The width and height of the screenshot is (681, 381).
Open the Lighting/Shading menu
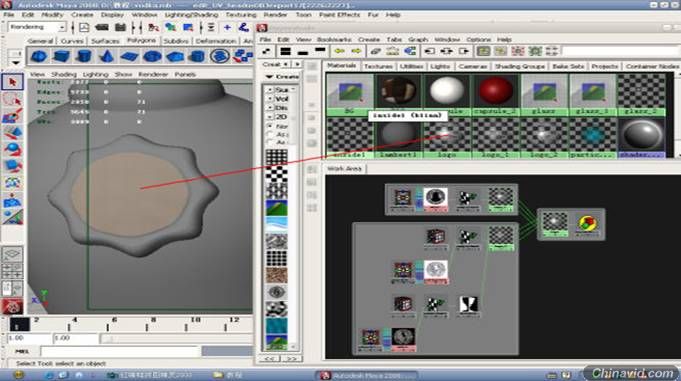click(191, 15)
